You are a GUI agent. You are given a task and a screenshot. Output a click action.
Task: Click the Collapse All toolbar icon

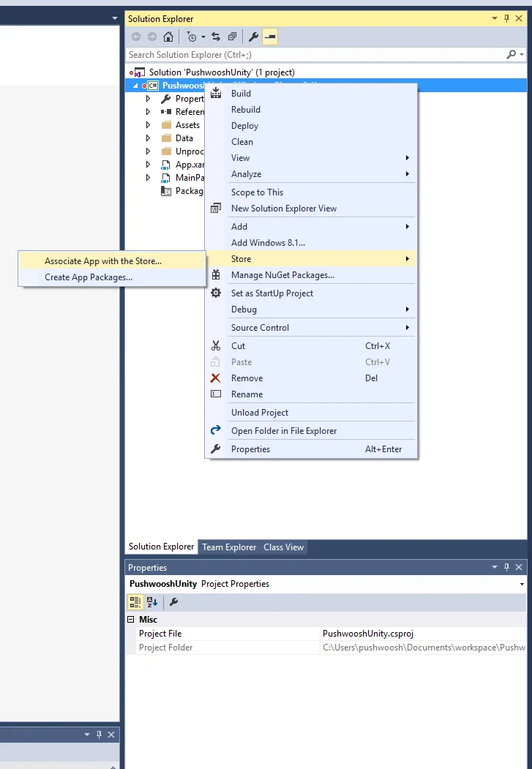point(232,37)
